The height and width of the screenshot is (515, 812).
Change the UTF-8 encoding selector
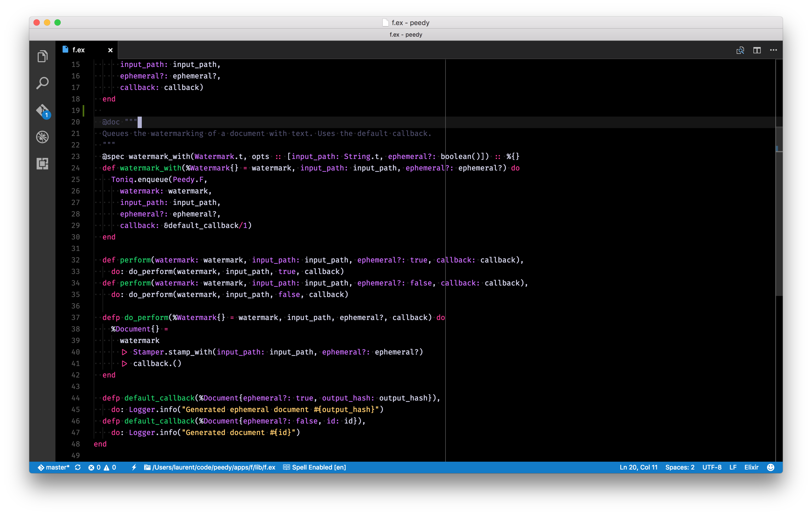(x=712, y=467)
